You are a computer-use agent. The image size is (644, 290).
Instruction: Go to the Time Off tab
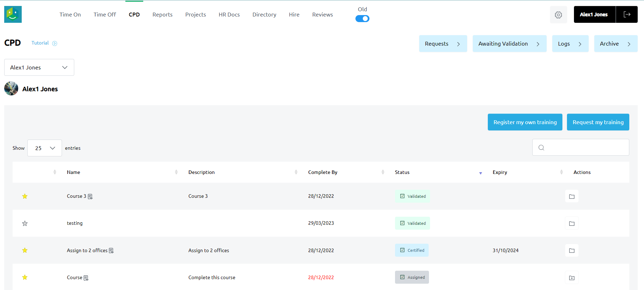[105, 14]
